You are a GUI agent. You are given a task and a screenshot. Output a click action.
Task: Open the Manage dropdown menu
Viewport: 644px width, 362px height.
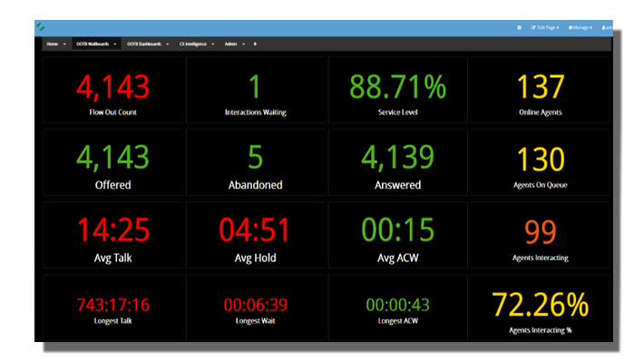pos(581,27)
